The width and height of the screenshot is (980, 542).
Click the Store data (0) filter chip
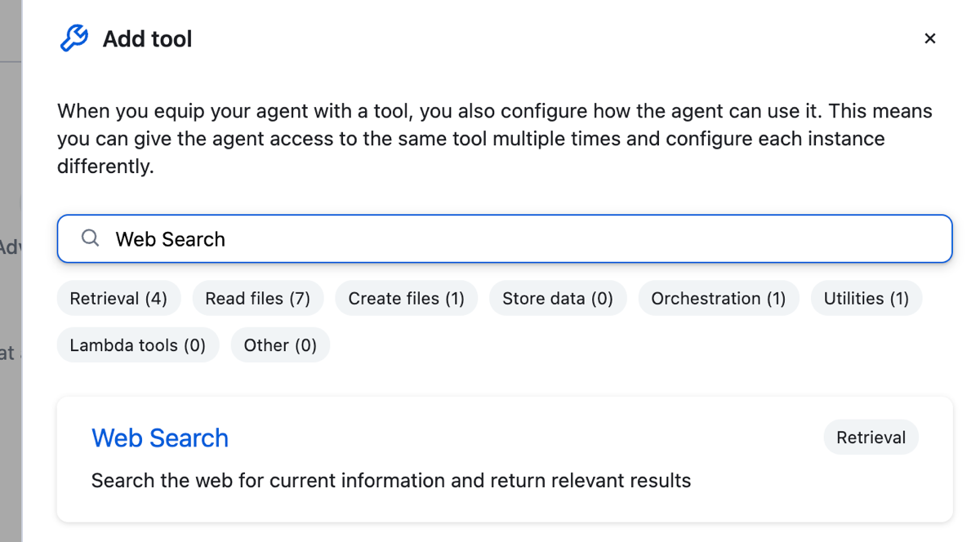[558, 298]
